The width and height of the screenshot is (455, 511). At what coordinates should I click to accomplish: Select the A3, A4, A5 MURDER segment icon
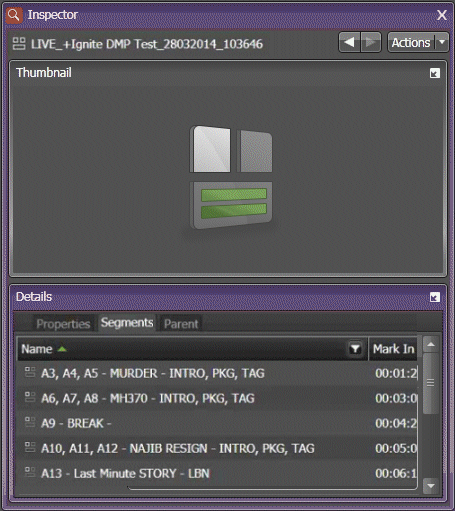[x=30, y=372]
